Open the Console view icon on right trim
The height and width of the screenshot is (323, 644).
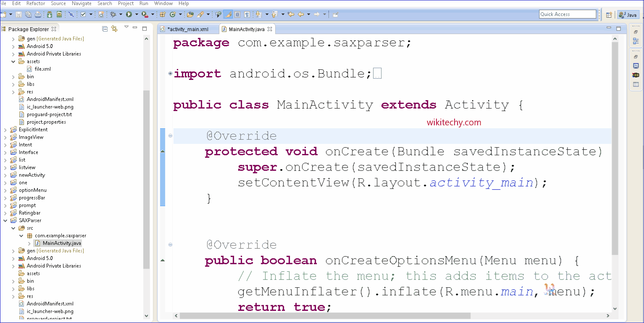(x=636, y=66)
